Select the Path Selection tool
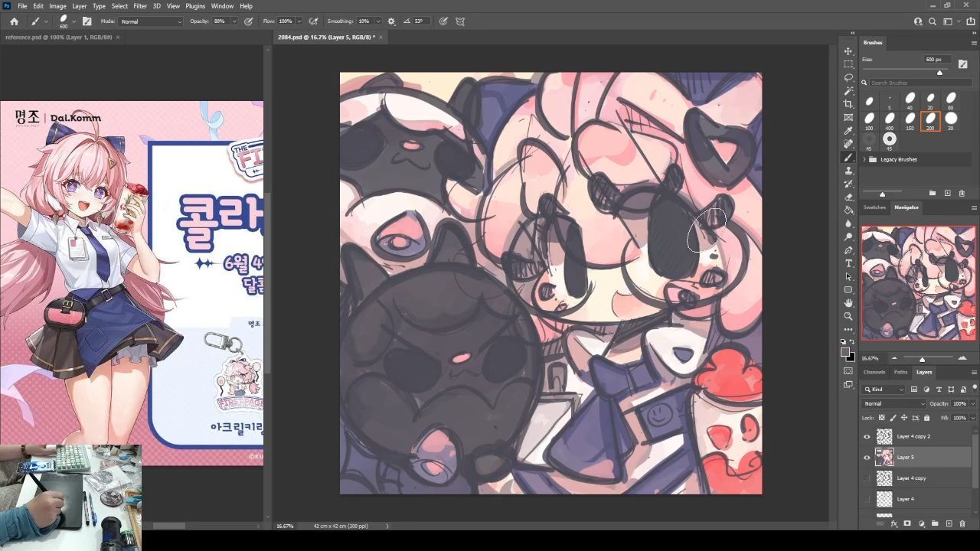Screen dimensions: 980x551 click(848, 276)
